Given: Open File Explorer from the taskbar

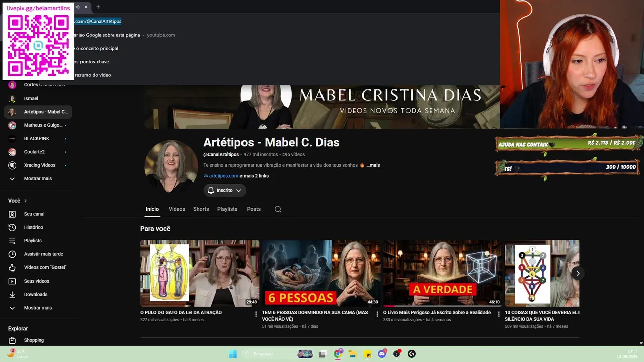Looking at the screenshot, I should (353, 354).
